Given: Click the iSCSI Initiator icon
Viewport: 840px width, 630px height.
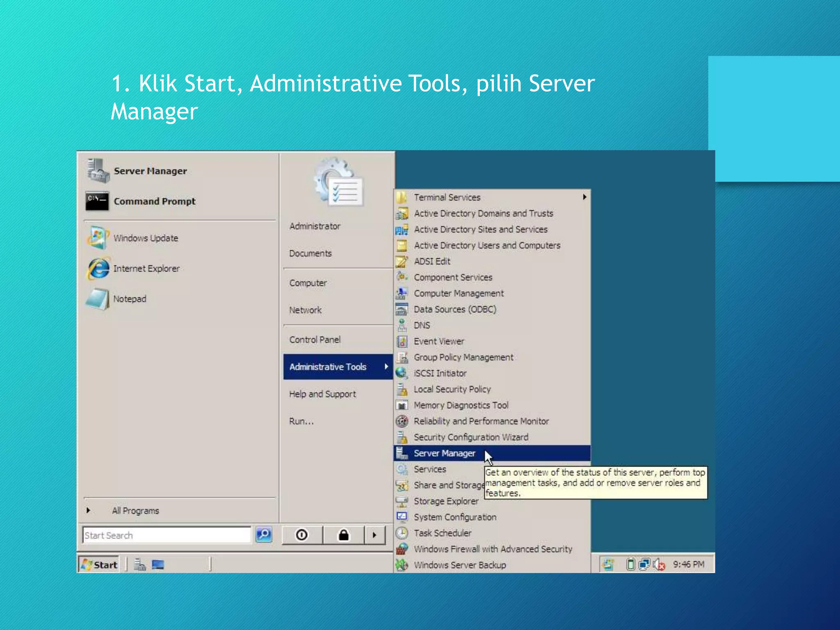Looking at the screenshot, I should 402,373.
